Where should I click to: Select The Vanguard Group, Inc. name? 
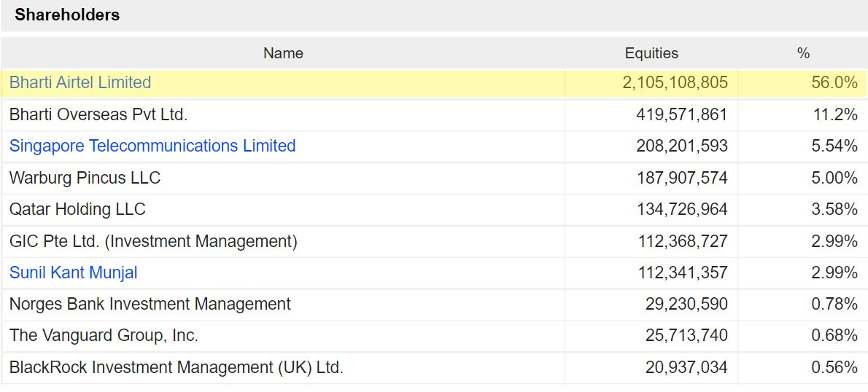[104, 336]
